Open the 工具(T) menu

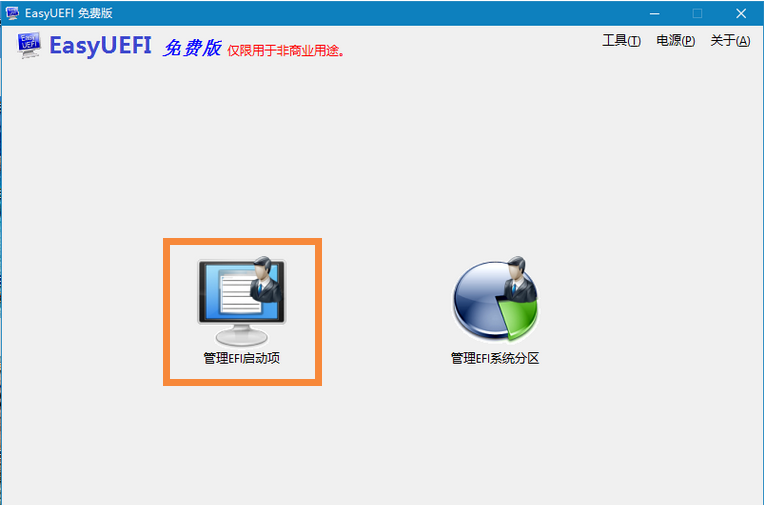point(621,40)
